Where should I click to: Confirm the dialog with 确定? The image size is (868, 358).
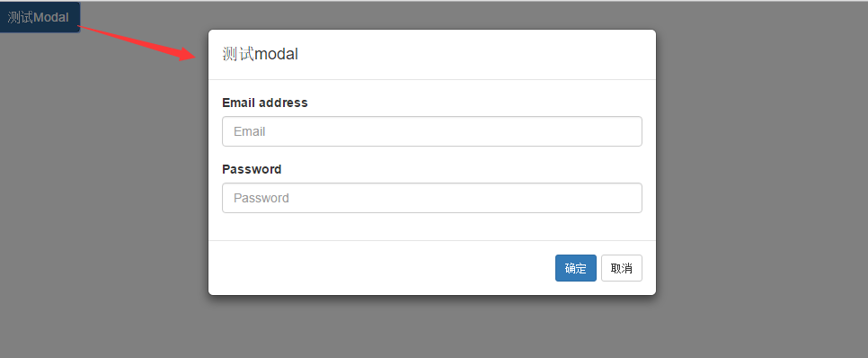coord(576,268)
